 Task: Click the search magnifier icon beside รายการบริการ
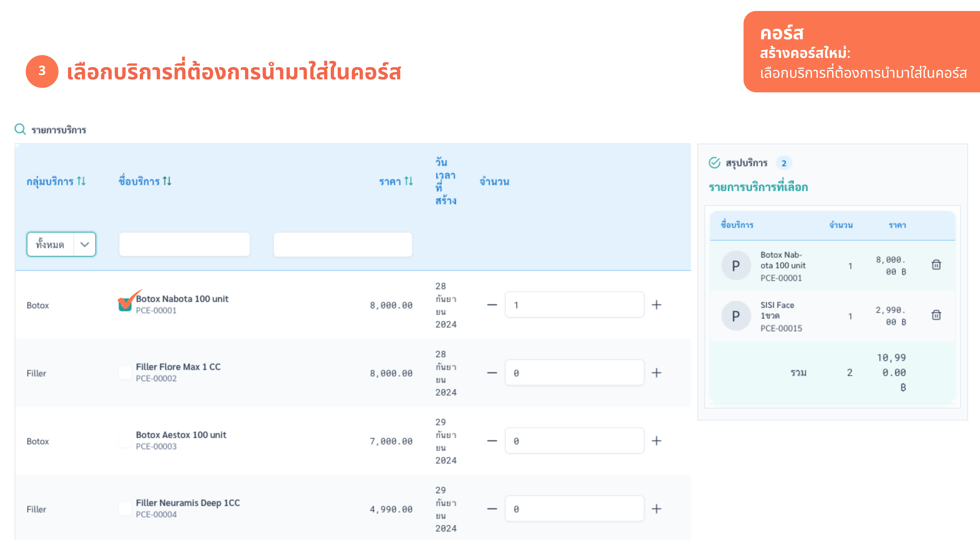[20, 129]
